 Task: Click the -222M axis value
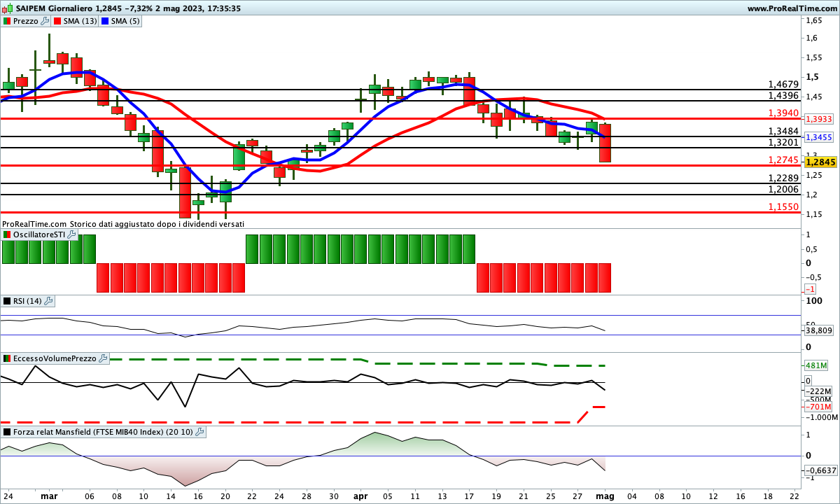(x=818, y=391)
